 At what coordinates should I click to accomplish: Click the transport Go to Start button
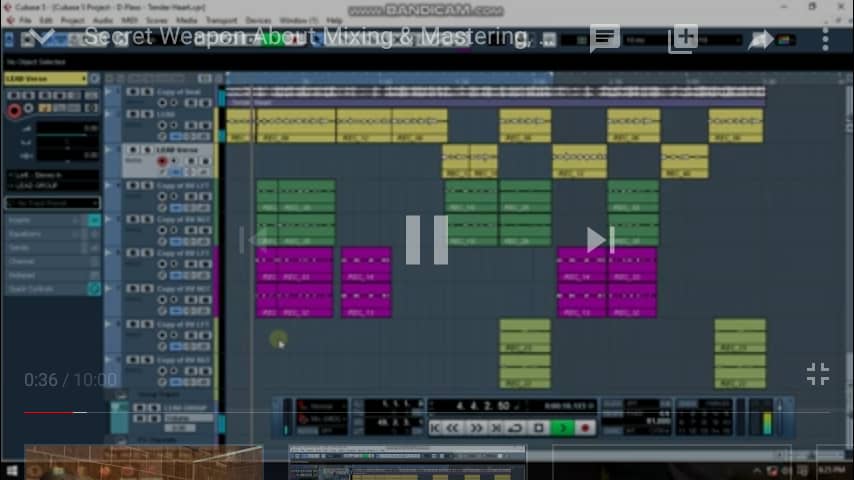435,428
